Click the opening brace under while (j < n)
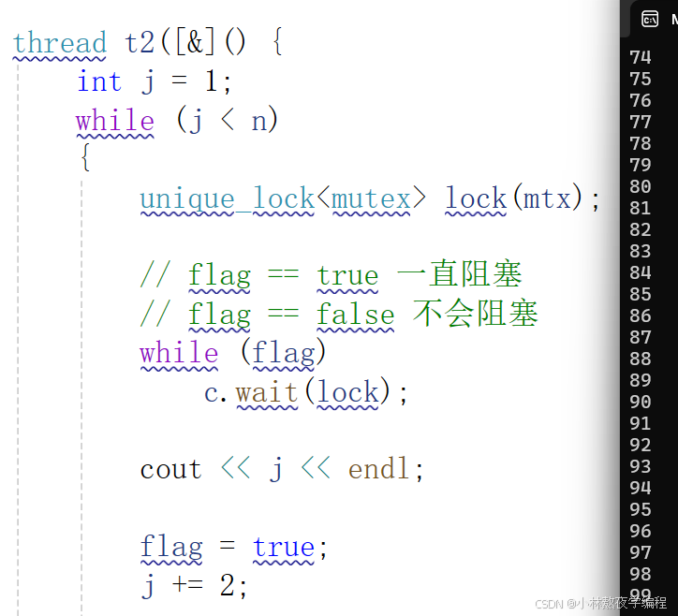This screenshot has height=616, width=678. click(x=85, y=157)
